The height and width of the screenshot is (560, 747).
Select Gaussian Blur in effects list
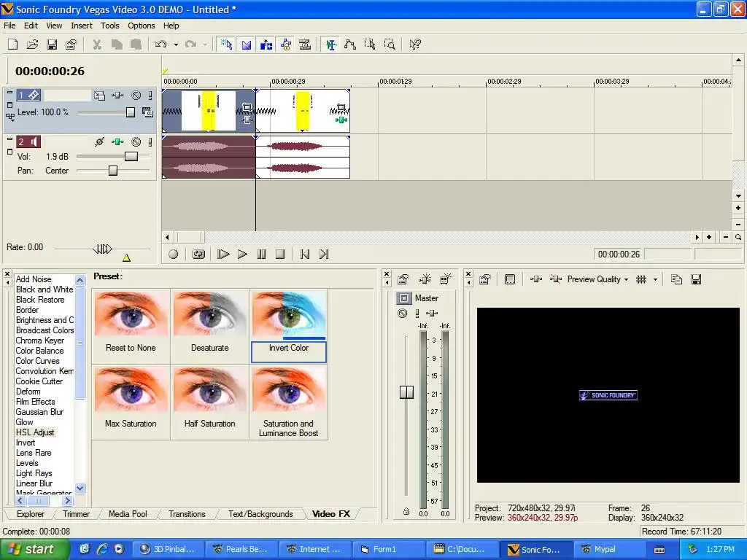39,412
